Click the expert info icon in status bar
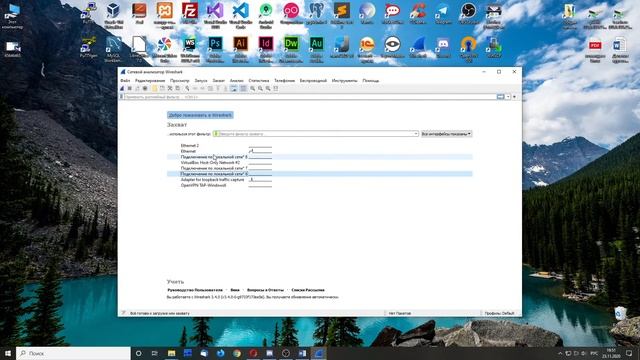 click(123, 313)
